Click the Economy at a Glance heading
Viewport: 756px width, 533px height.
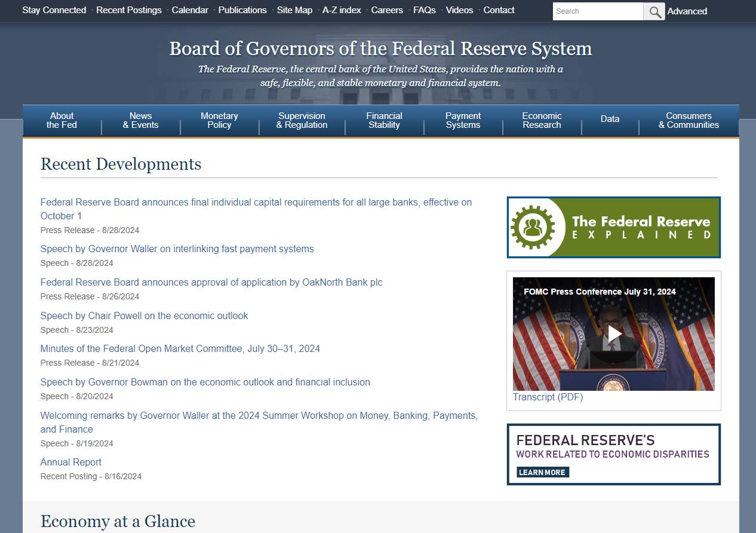118,521
